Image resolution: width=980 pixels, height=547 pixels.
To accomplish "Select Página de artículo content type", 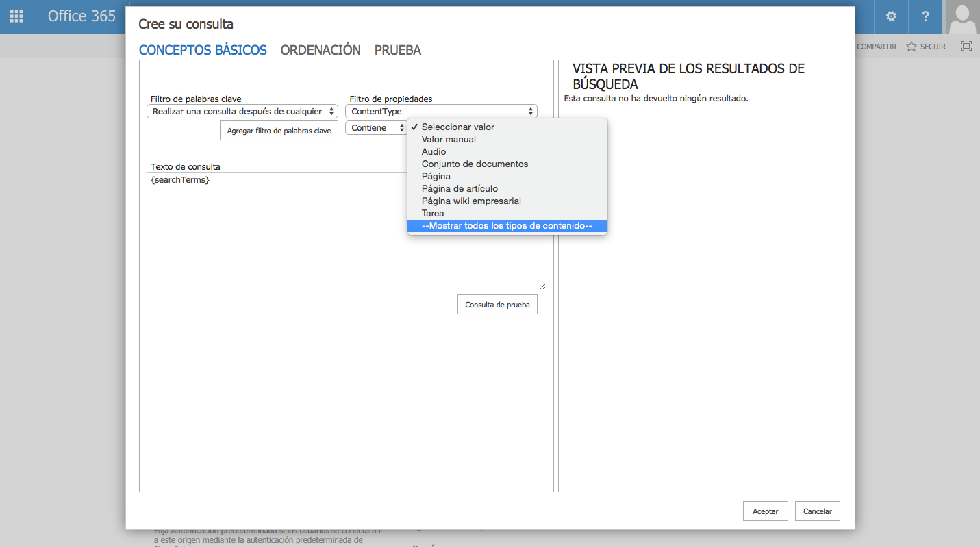I will pos(459,188).
